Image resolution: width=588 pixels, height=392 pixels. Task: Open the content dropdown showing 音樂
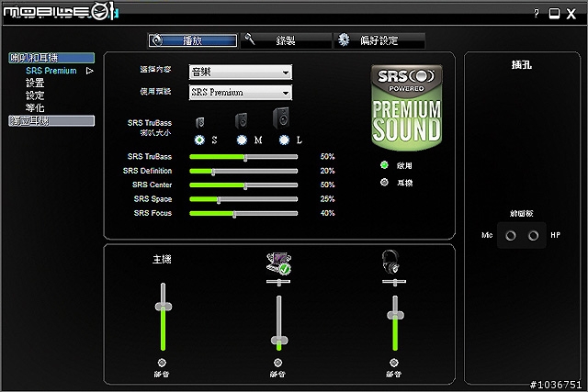click(241, 72)
